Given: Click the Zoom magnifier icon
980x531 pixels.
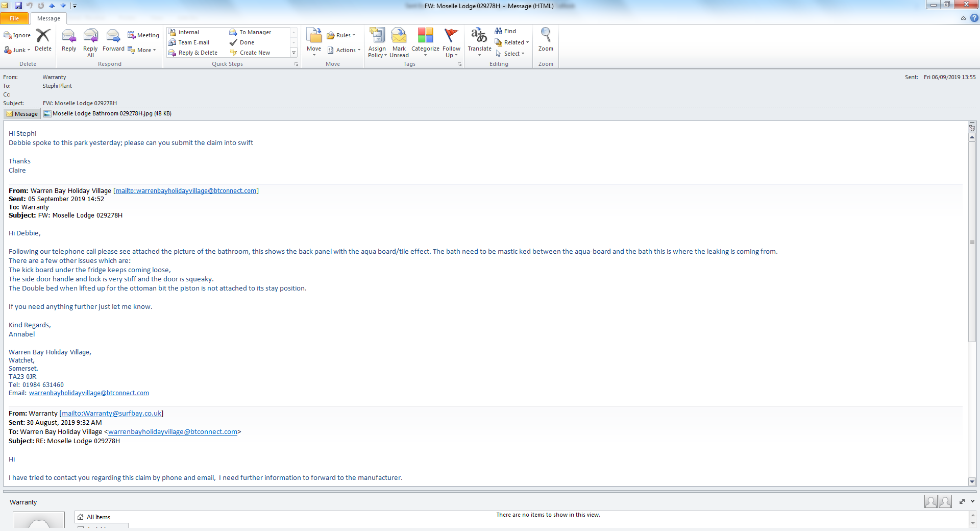Looking at the screenshot, I should 546,39.
